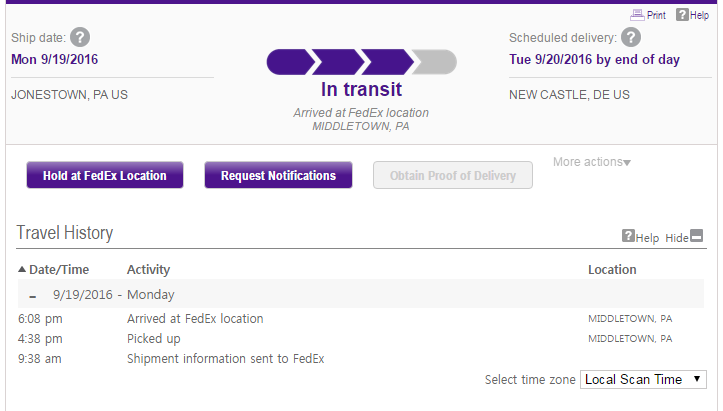The image size is (723, 411).
Task: Click the Location column header
Action: [612, 270]
